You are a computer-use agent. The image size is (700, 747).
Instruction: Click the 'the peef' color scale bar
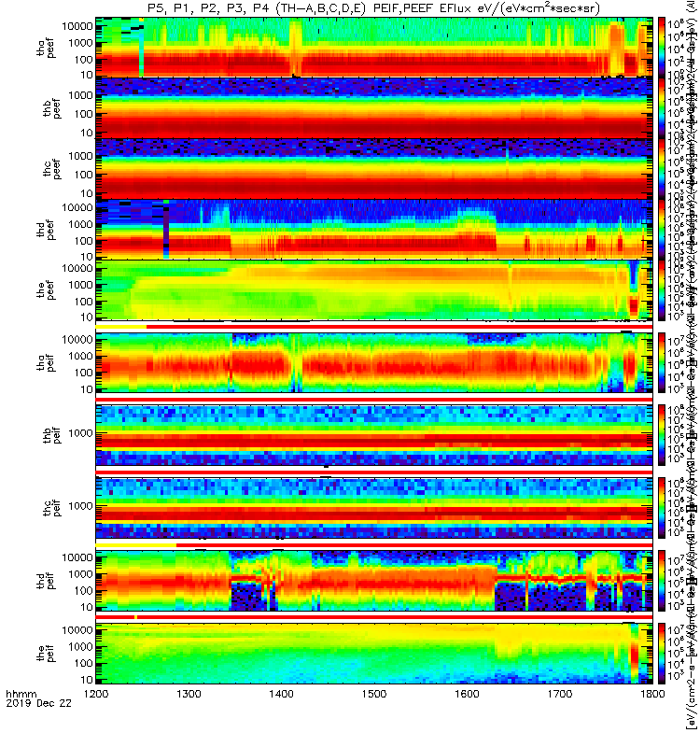662,289
